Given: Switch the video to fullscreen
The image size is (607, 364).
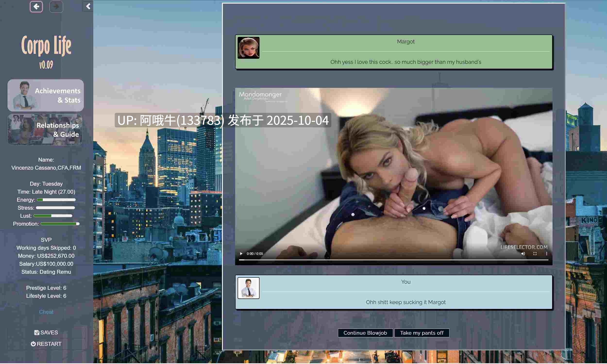Looking at the screenshot, I should 535,254.
